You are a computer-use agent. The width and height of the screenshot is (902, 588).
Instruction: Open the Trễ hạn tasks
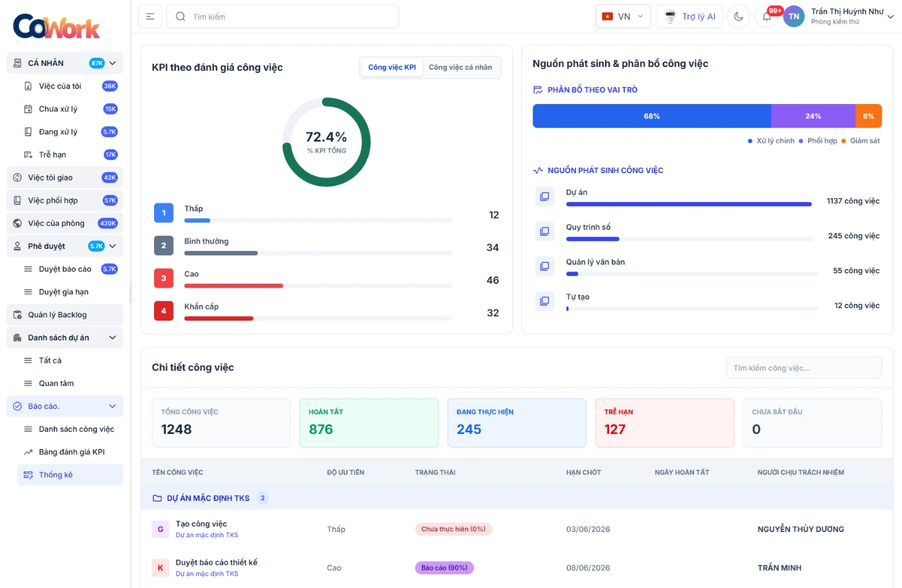[x=70, y=155]
